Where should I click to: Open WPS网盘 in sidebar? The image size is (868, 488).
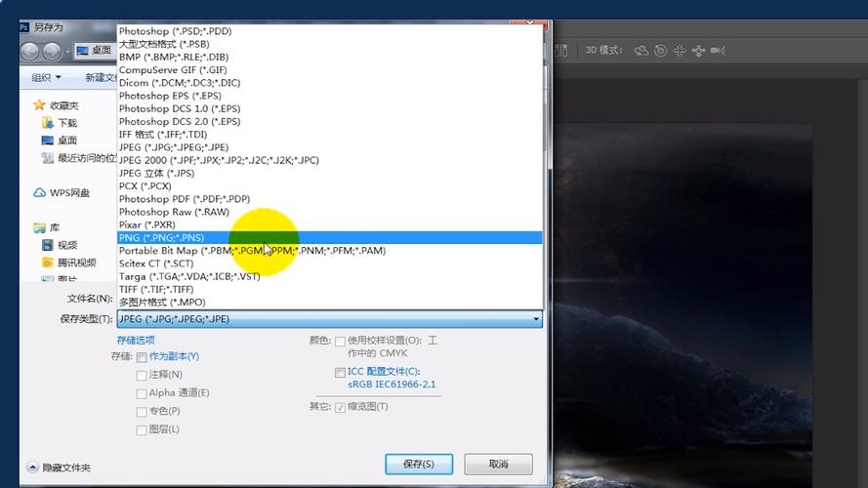[x=62, y=192]
